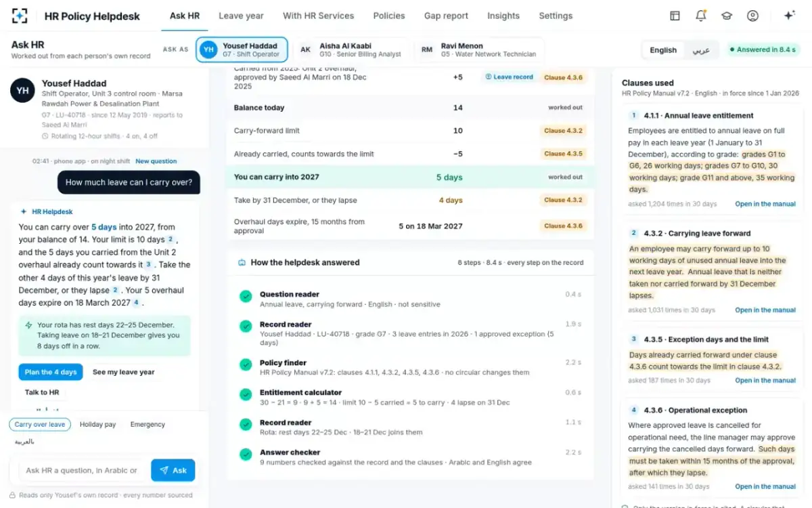Open the layout panel icon in header
The width and height of the screenshot is (812, 508).
point(675,16)
